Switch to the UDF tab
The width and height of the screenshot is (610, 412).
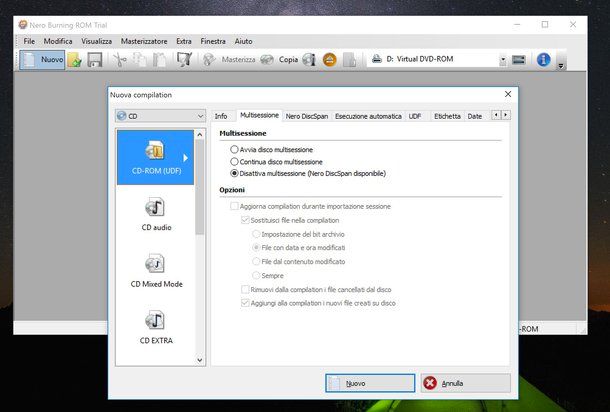415,116
